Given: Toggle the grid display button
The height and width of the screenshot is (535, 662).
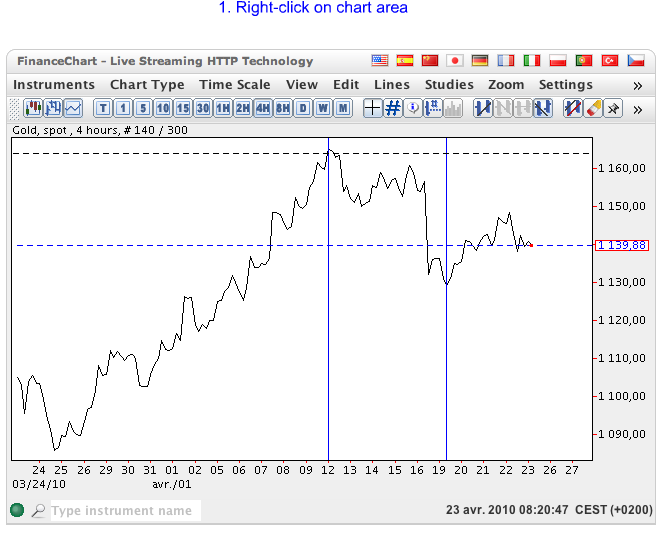Looking at the screenshot, I should 393,108.
